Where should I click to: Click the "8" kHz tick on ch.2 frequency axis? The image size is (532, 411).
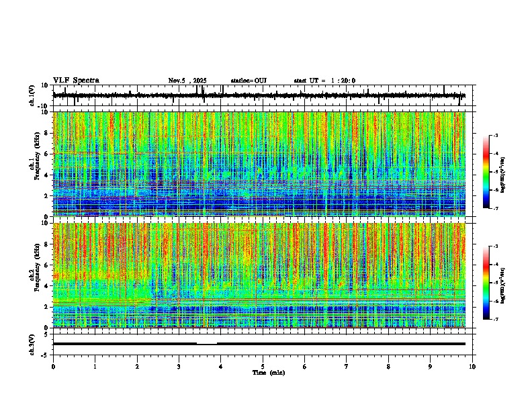[x=47, y=244]
